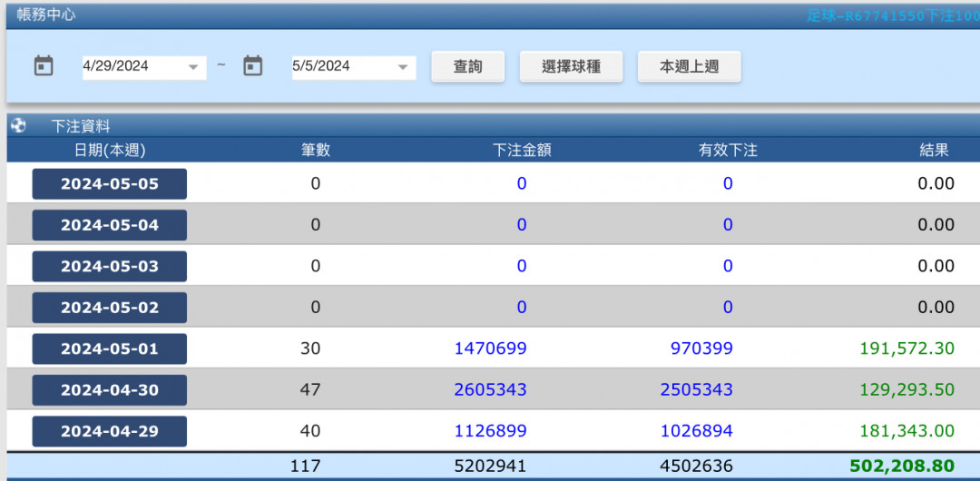Click the 查詢 search button
This screenshot has height=481, width=980.
(467, 66)
